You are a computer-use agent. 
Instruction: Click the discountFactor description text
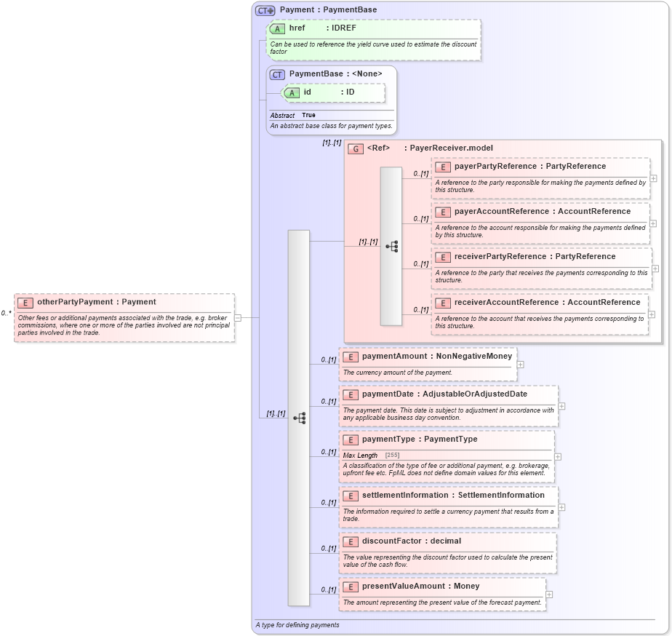[447, 561]
